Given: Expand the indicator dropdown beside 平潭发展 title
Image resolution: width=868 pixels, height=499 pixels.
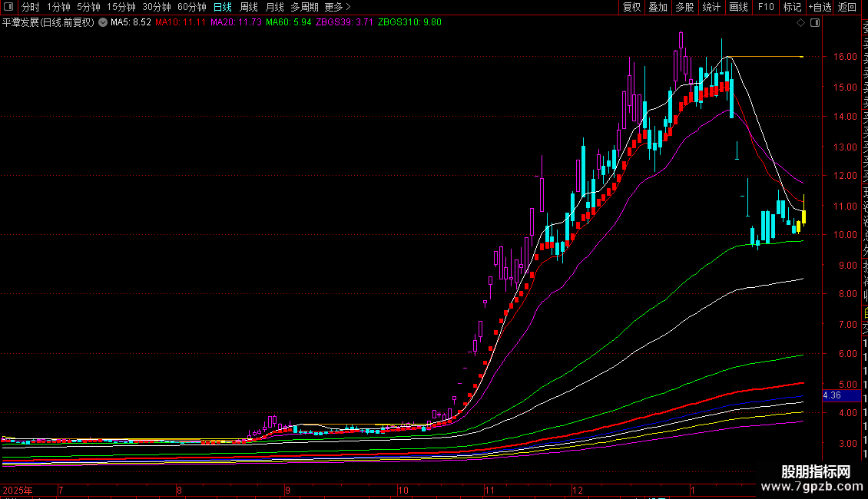Looking at the screenshot, I should 103,23.
